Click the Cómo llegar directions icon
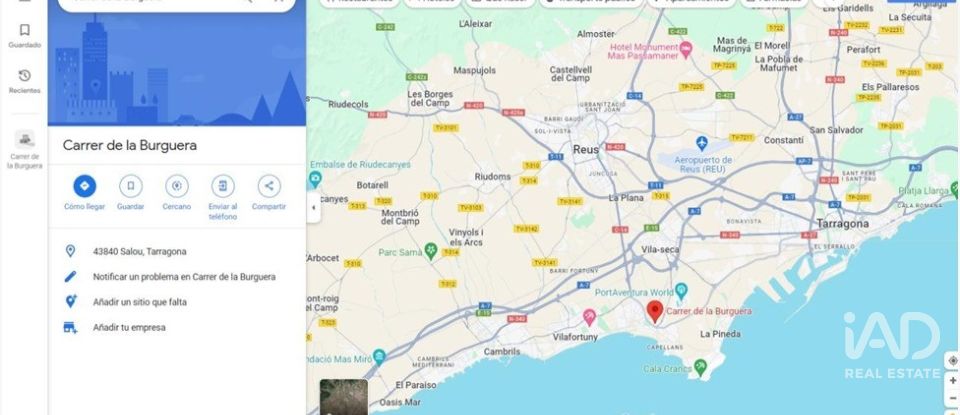The height and width of the screenshot is (415, 960). (84, 186)
